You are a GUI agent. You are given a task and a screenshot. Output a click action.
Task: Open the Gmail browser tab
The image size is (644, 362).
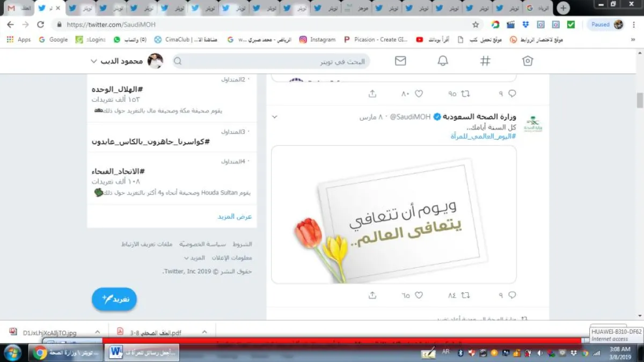coord(11,8)
